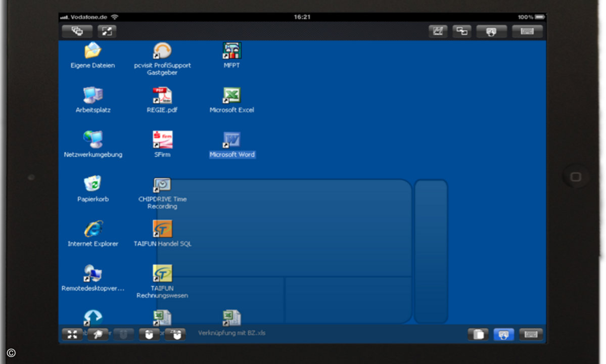Launch the Internet Explorer icon
606x364 pixels.
point(93,229)
